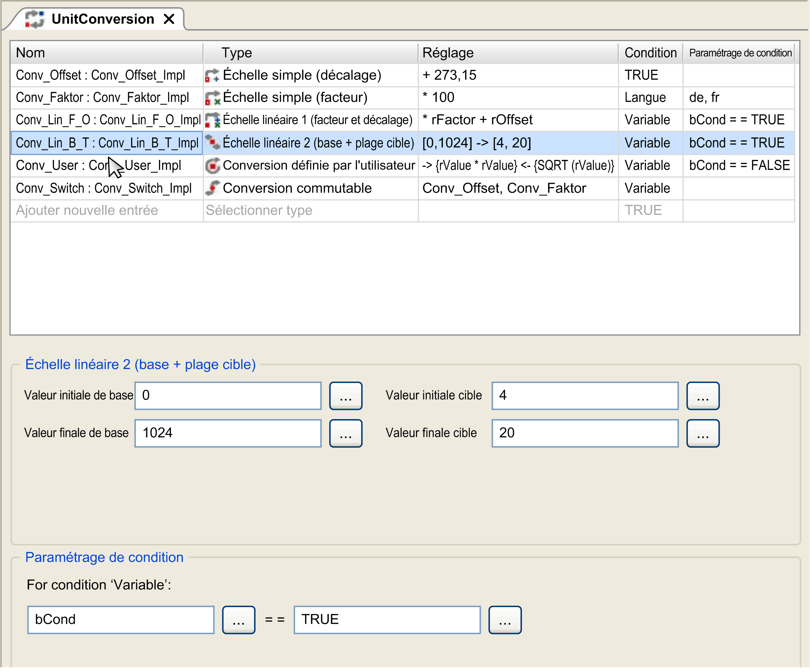Image resolution: width=810 pixels, height=672 pixels.
Task: Open Condition 'Variable' of Conv_Lin_F_O row
Action: [651, 120]
